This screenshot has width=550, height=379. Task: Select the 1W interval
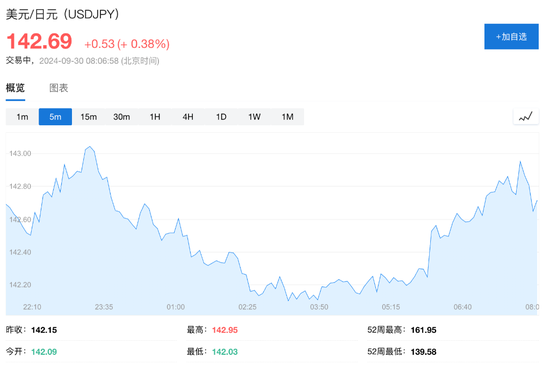254,117
